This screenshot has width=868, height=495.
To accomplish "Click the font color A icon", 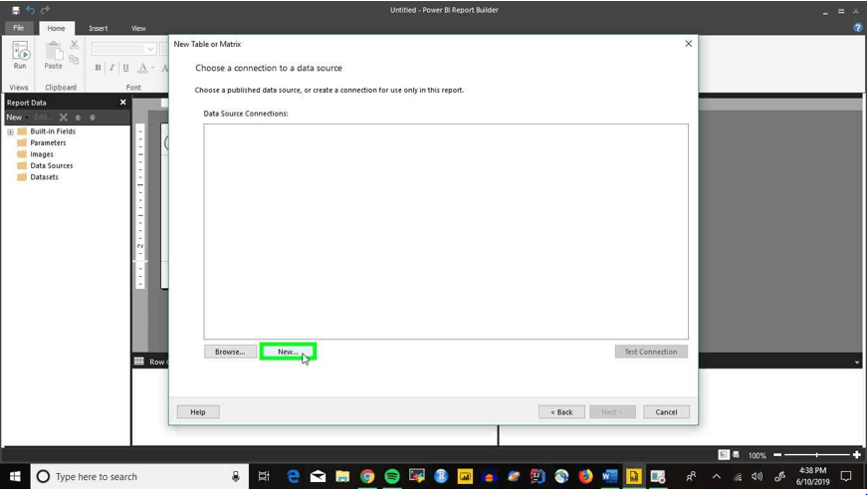I will coord(142,68).
